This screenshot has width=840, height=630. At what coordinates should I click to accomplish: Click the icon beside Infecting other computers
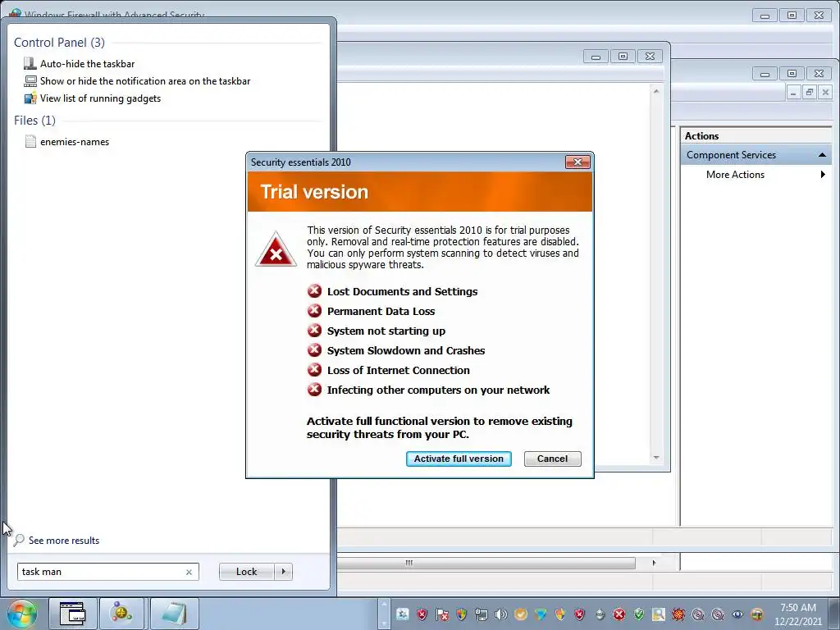(314, 390)
